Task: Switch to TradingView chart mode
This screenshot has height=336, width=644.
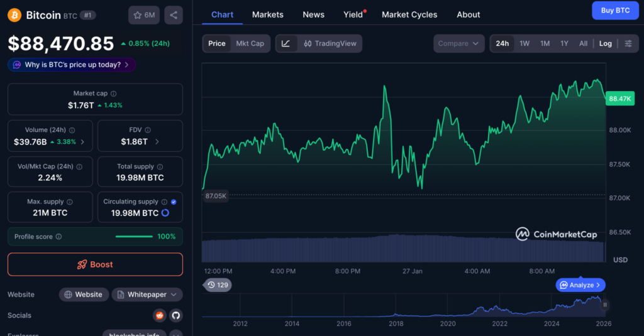Action: 330,43
